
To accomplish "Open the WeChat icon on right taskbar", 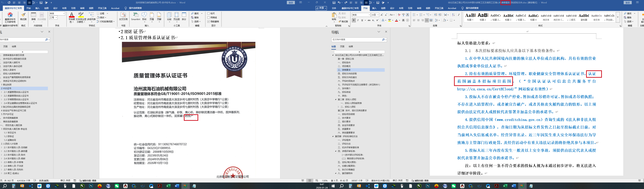I will tap(453, 186).
